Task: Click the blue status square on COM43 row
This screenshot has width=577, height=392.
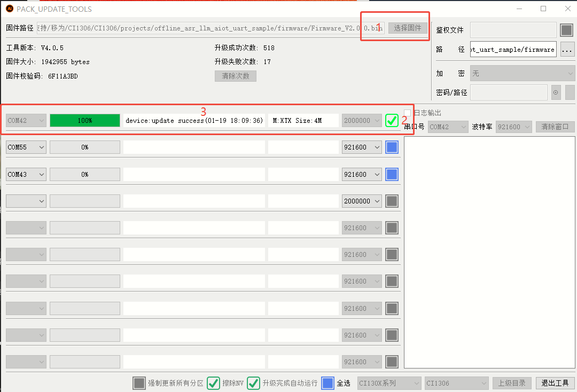Action: tap(392, 174)
